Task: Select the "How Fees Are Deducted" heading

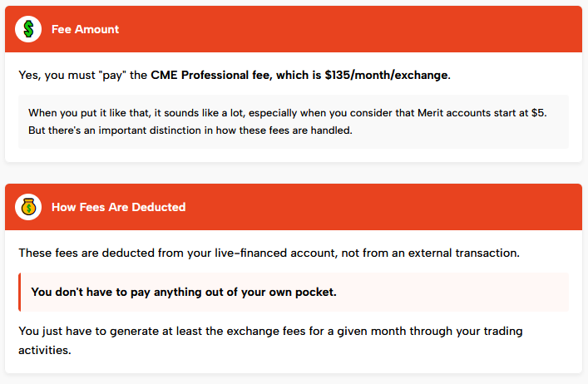Action: pyautogui.click(x=118, y=207)
